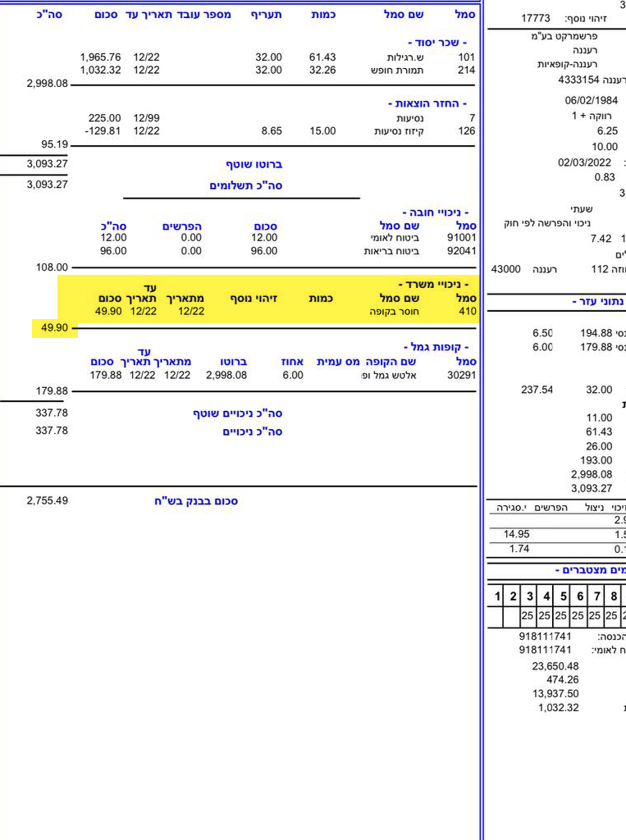
Task: Select the ברוטו שוטף label
Action: click(x=254, y=164)
